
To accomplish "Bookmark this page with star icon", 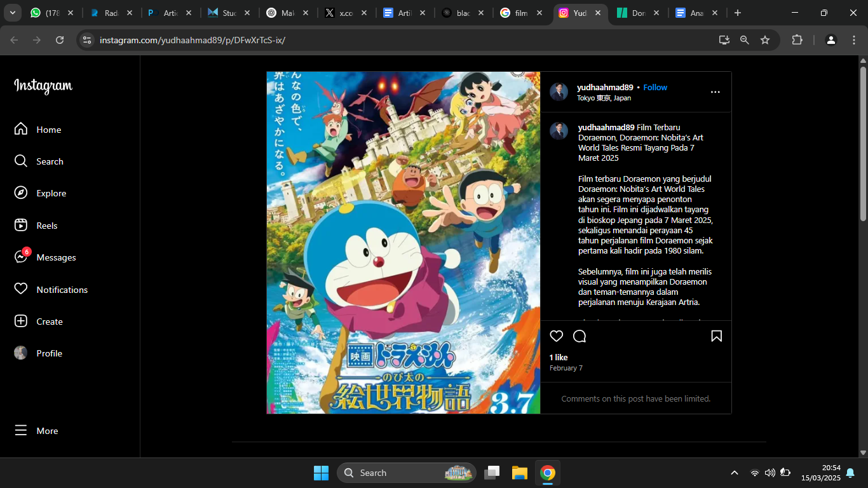I will (x=765, y=40).
